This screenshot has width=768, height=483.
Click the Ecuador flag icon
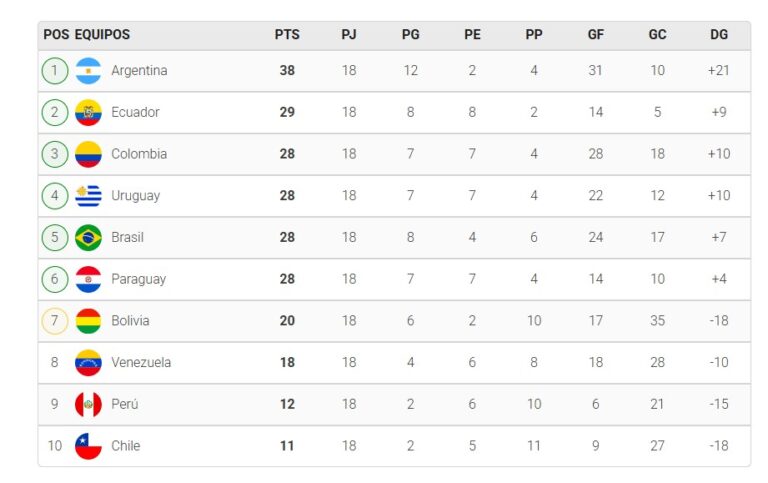coord(88,112)
